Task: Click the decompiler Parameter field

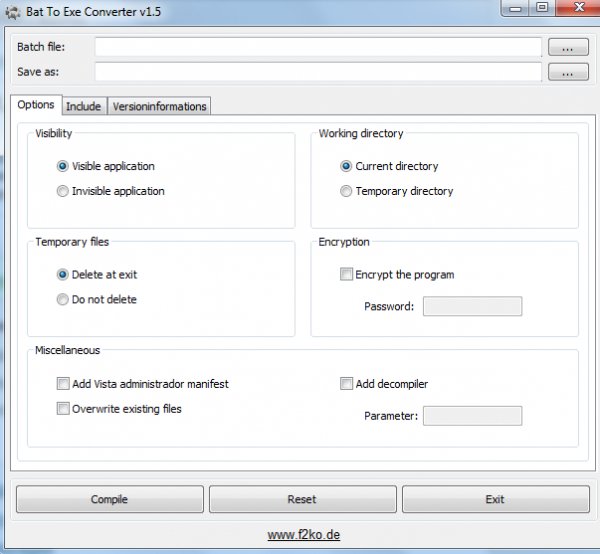Action: click(472, 416)
